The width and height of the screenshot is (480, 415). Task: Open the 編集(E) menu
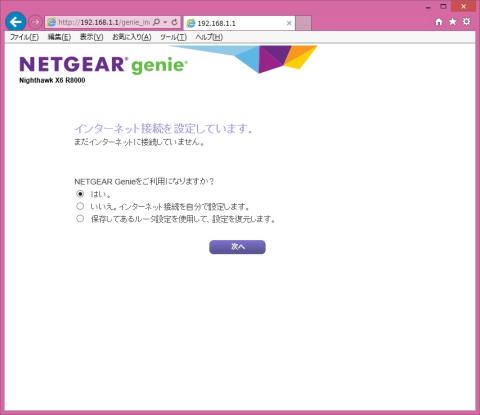(59, 37)
